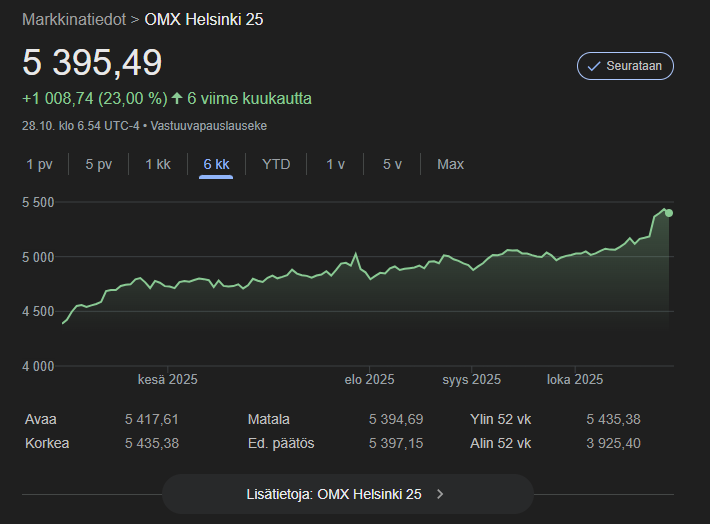Toggle the Seurataan follow button
This screenshot has height=524, width=710.
625,66
